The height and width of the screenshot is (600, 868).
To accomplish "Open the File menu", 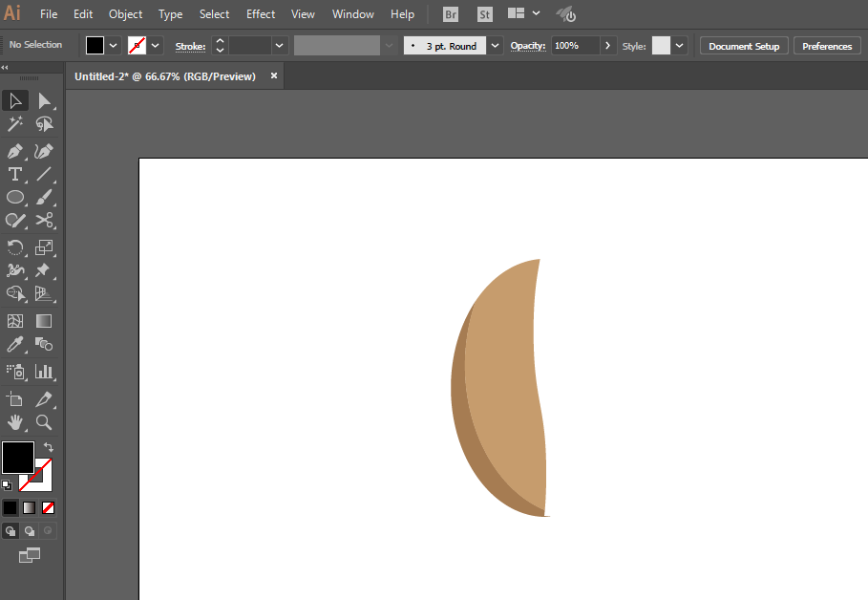I will pos(49,14).
